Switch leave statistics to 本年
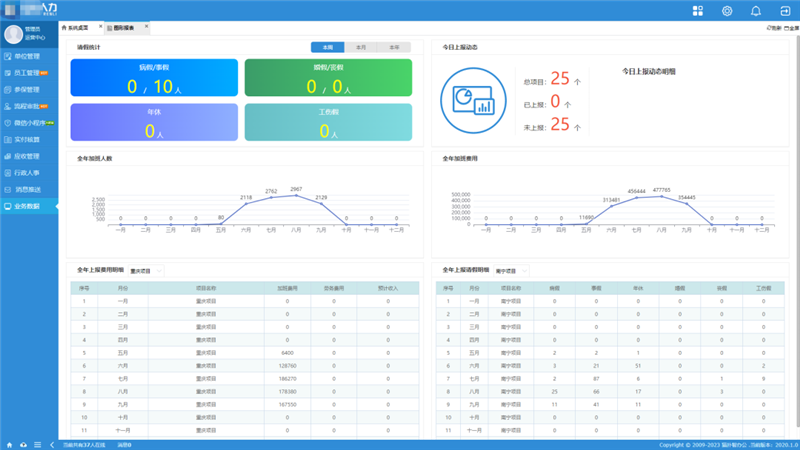Viewport: 800px width, 450px height. pos(394,47)
